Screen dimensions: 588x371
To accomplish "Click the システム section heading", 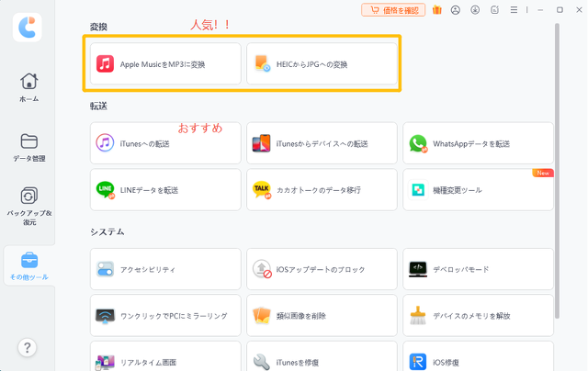I will (x=107, y=232).
